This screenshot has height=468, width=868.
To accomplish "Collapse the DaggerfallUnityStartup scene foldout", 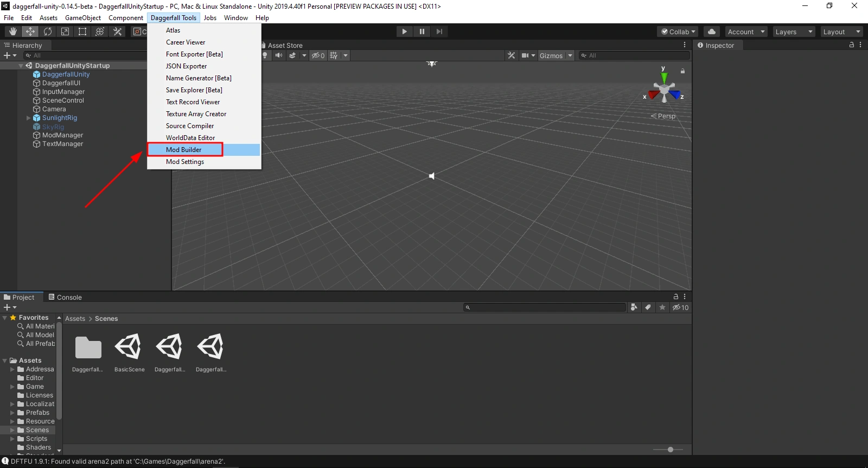I will pos(21,66).
